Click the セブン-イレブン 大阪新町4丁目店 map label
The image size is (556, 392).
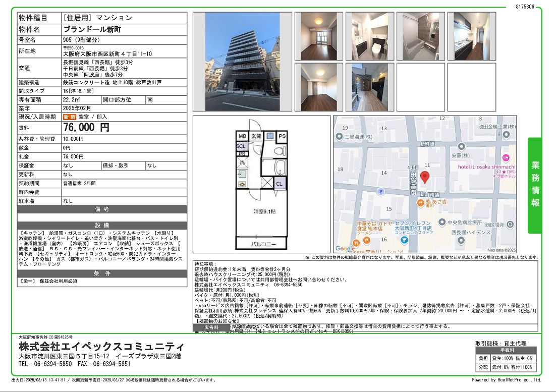pyautogui.click(x=413, y=226)
